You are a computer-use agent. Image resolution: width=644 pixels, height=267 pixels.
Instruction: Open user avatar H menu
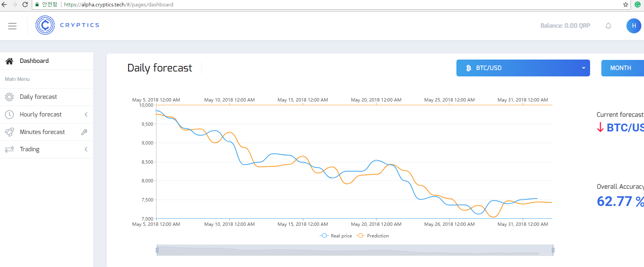(x=634, y=26)
